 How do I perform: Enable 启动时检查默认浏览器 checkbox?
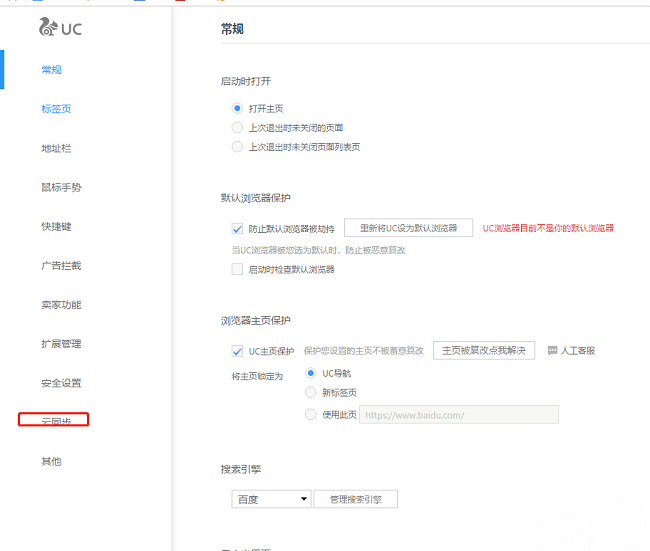[x=237, y=269]
